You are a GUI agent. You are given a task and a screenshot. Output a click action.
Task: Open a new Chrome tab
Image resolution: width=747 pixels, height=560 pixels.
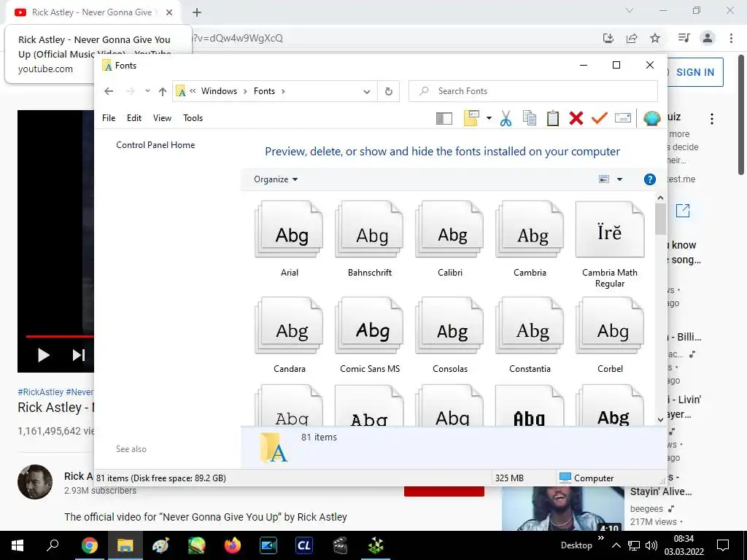coord(197,12)
